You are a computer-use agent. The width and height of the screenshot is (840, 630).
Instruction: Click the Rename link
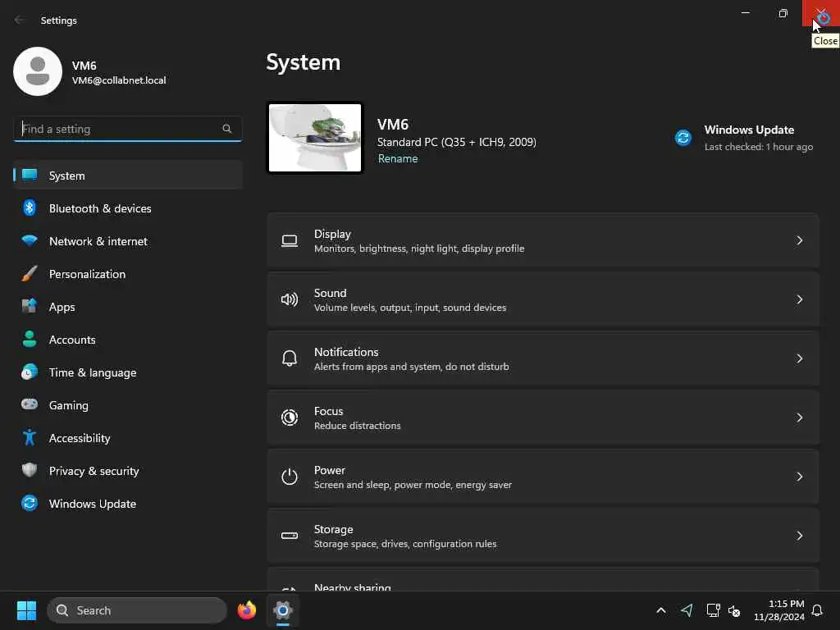point(398,158)
